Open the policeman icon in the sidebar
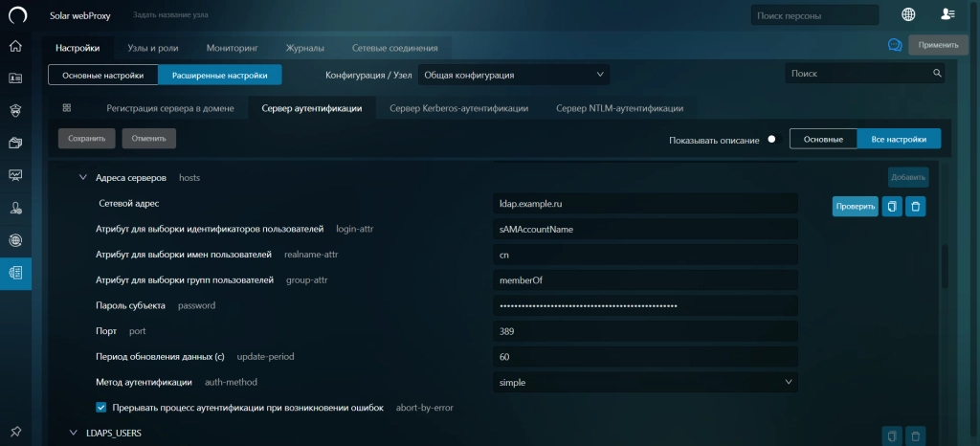980x446 pixels. click(x=15, y=111)
